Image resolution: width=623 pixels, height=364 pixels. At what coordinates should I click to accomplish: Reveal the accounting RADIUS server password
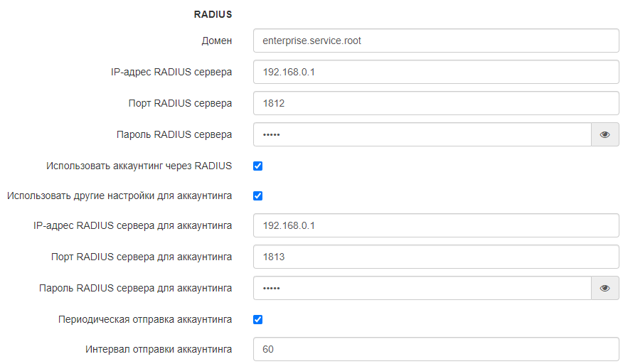[x=605, y=288]
